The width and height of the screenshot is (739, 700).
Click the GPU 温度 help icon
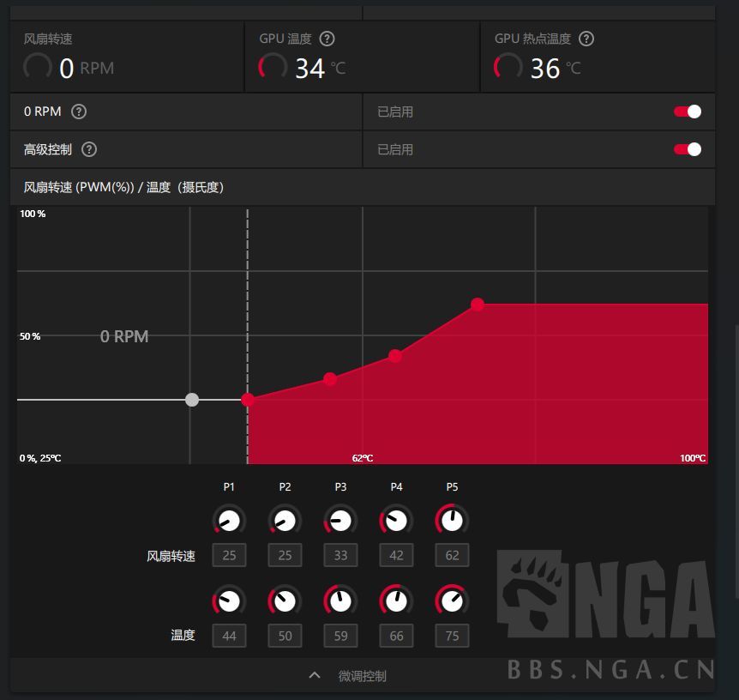click(x=327, y=38)
